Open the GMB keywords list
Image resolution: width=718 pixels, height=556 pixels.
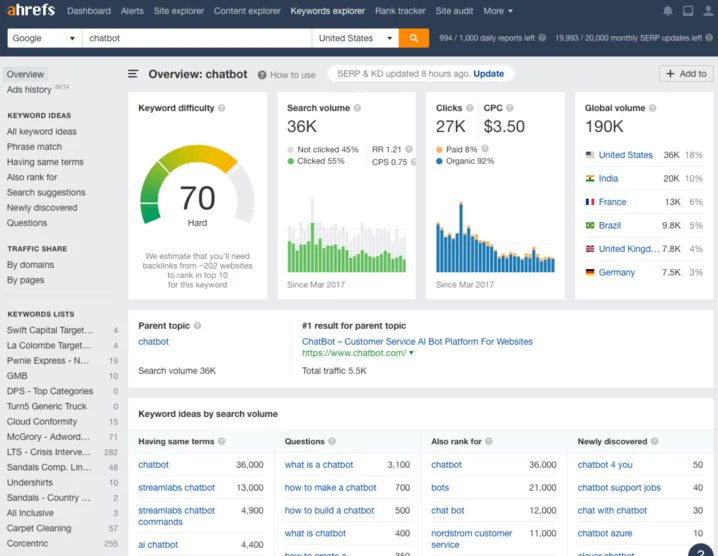[x=17, y=376]
